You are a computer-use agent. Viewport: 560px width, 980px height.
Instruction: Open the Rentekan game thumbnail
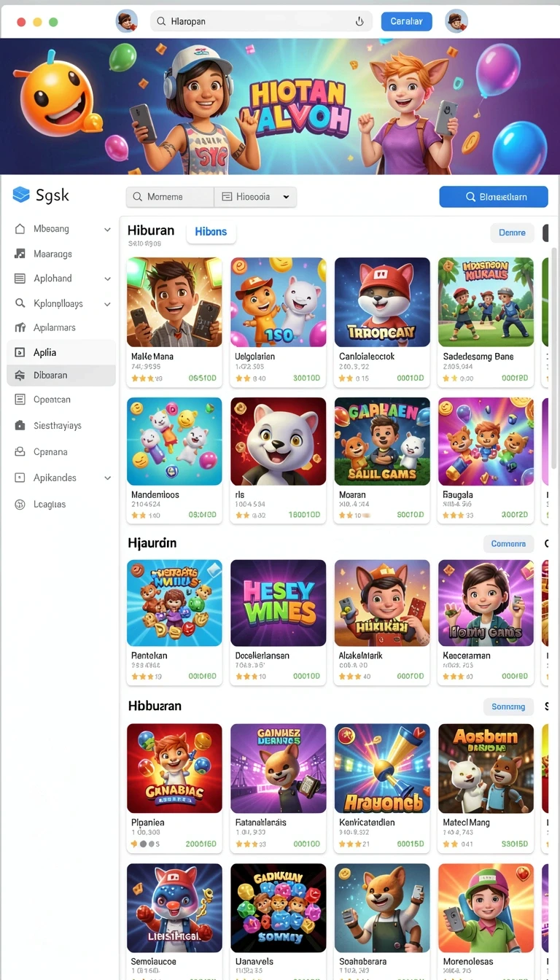(174, 603)
